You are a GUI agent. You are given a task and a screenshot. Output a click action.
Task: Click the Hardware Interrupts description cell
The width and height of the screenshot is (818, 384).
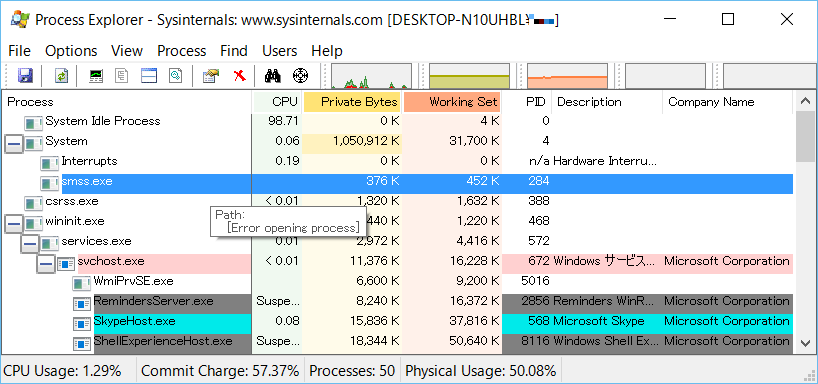(x=605, y=163)
